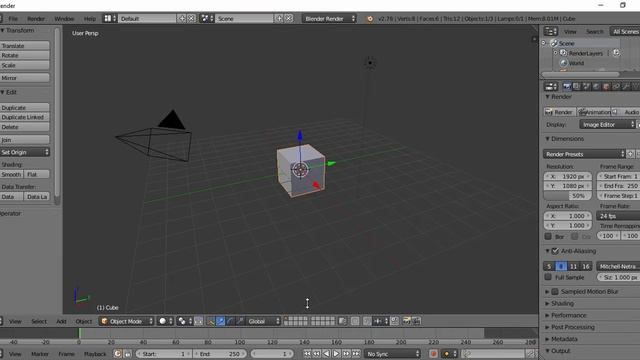The width and height of the screenshot is (640, 360).
Task: Toggle automatic keyframe record button
Action: (433, 354)
